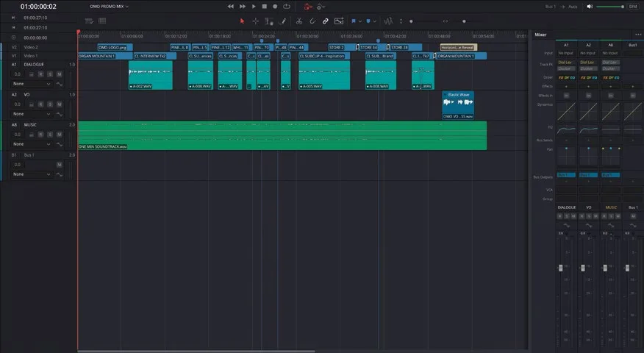The height and width of the screenshot is (353, 644).
Task: Open timeline view options icon
Action: pos(89,21)
